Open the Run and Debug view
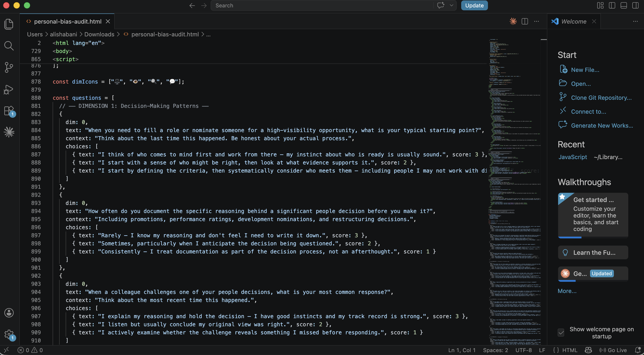This screenshot has width=644, height=355. click(9, 89)
